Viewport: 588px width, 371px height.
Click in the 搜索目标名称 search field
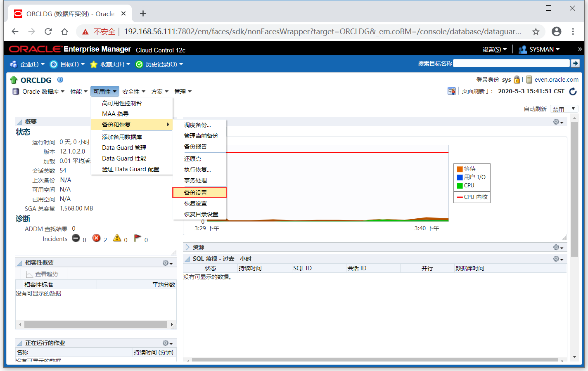click(511, 63)
